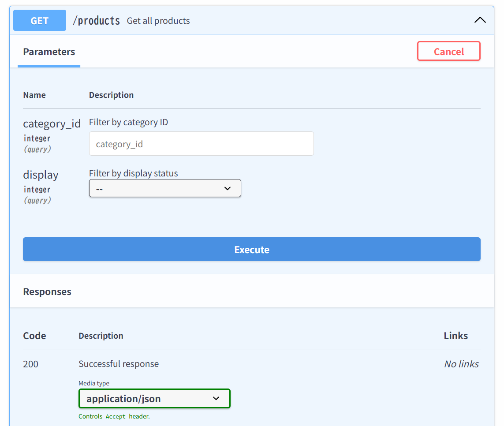Click the Code column header
Image resolution: width=504 pixels, height=426 pixels.
[34, 336]
